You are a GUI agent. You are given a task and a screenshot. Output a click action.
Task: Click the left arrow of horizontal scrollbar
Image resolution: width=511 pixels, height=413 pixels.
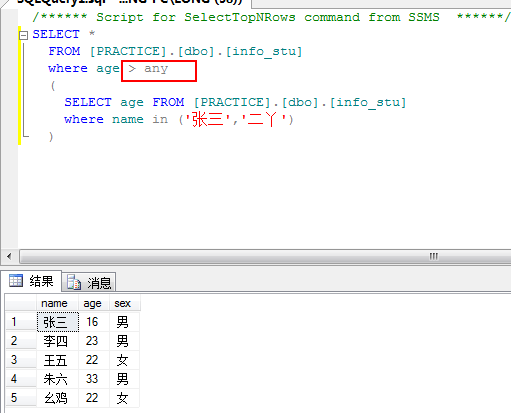tap(9, 256)
